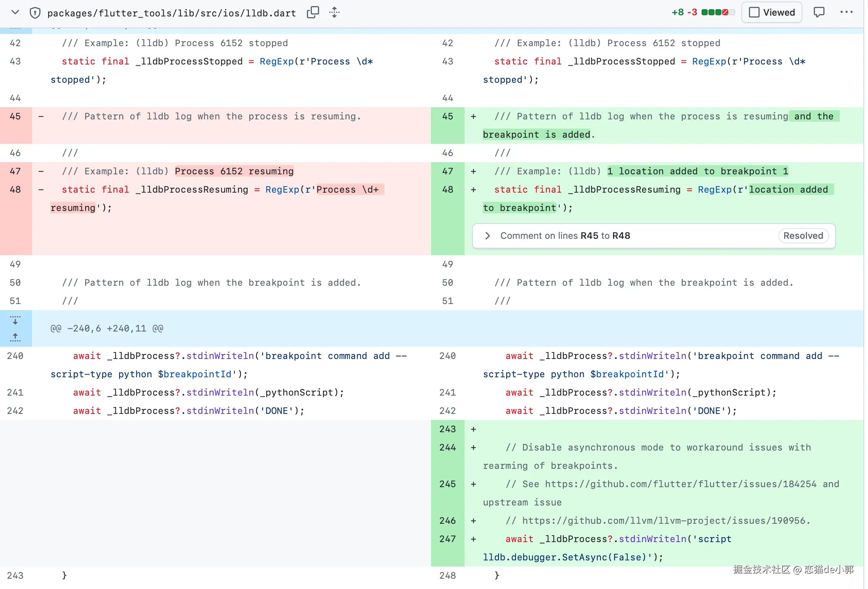
Task: Open the file's three-dot options menu
Action: point(846,12)
